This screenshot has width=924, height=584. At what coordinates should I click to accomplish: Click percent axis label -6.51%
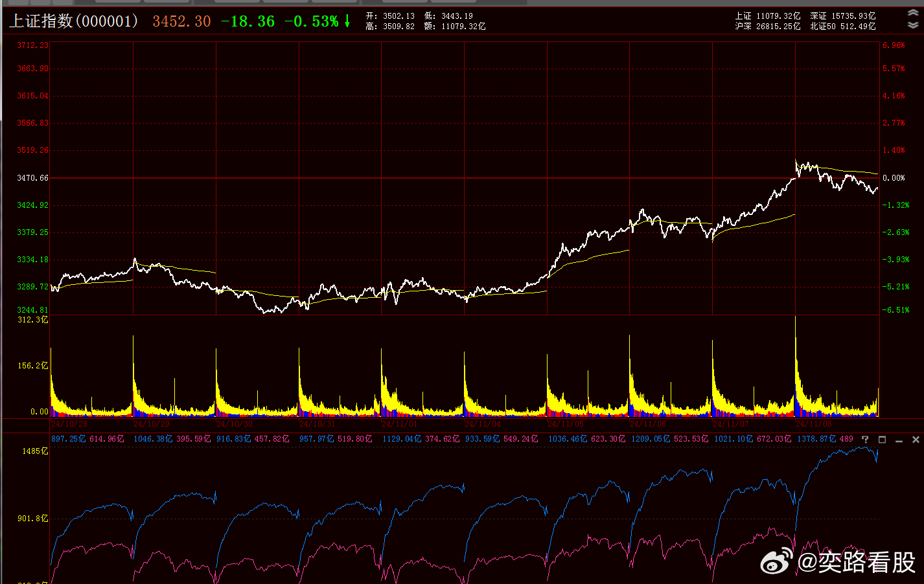[x=895, y=310]
